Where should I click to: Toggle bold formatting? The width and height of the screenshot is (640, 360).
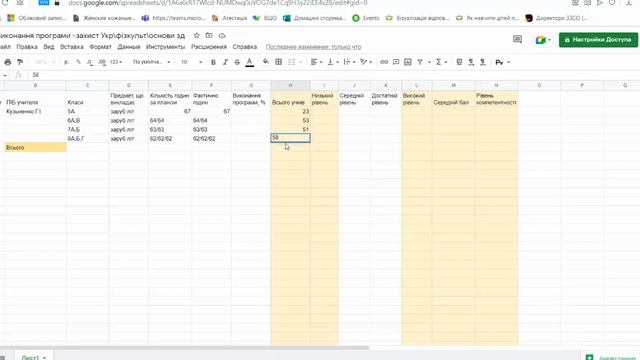click(213, 62)
